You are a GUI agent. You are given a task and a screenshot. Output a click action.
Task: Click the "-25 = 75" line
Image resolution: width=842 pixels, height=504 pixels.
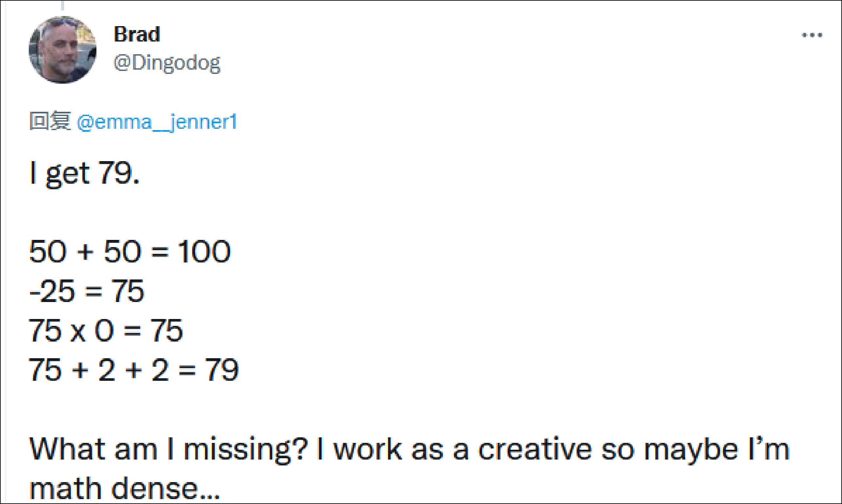coord(87,291)
